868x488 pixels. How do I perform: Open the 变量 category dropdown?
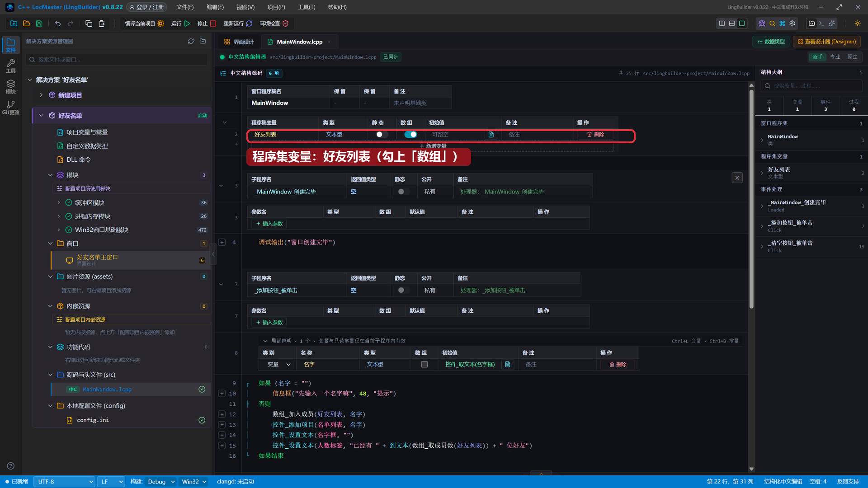278,364
